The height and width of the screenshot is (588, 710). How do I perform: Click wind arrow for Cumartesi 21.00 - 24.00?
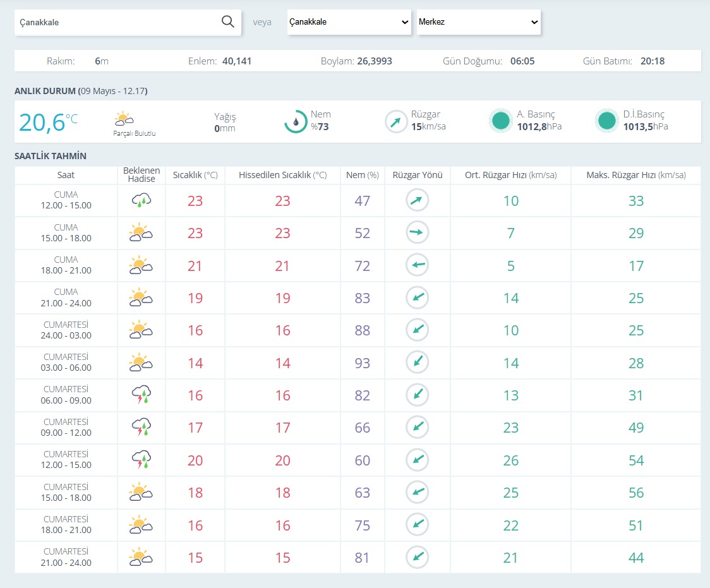(x=417, y=557)
